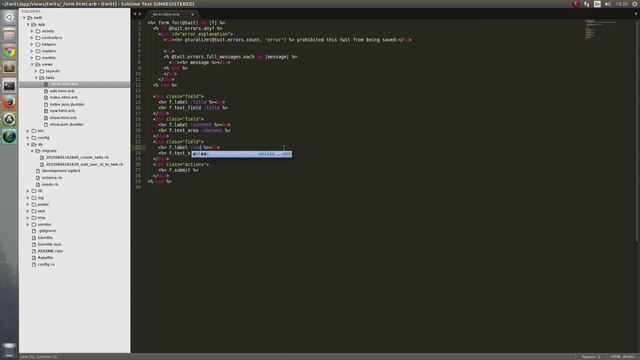Screen dimensions: 640x360
Task: Open config.ru in the sidebar
Action: click(x=46, y=264)
